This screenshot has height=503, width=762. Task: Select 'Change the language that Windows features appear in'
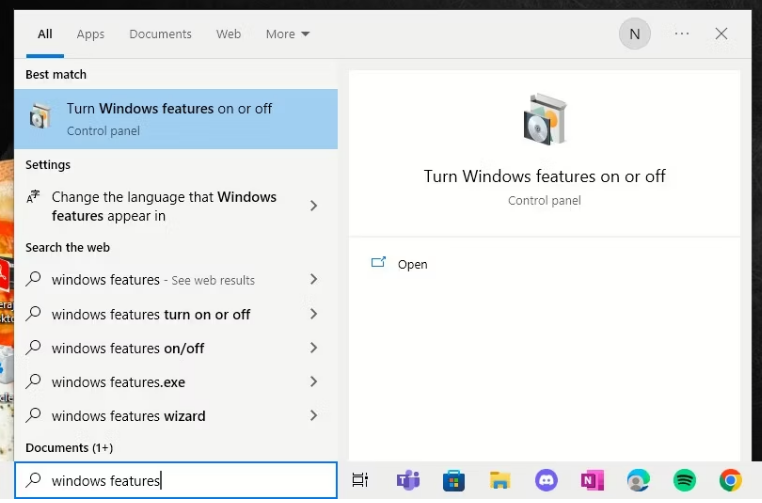176,206
